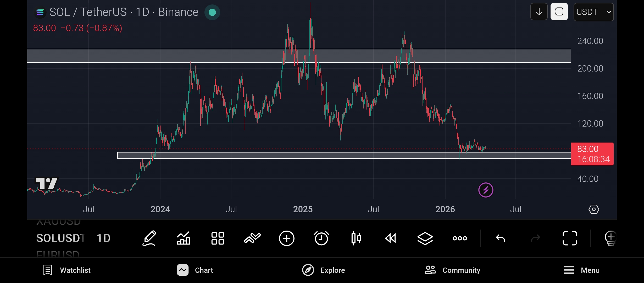The width and height of the screenshot is (644, 283).
Task: Open the SOLUSDT symbol search
Action: pyautogui.click(x=60, y=238)
